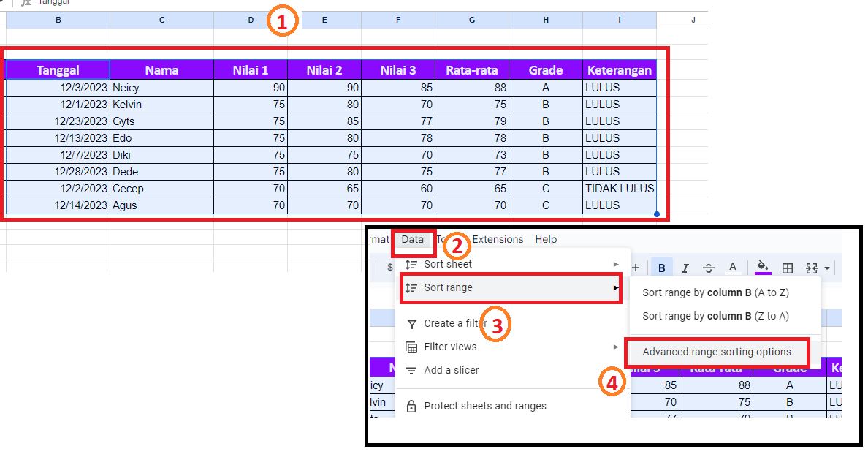The width and height of the screenshot is (868, 457).
Task: Select column H header
Action: click(x=546, y=20)
